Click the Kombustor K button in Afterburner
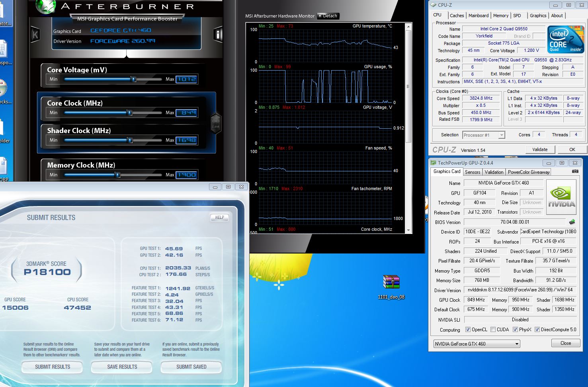The image size is (588, 387). (x=35, y=35)
